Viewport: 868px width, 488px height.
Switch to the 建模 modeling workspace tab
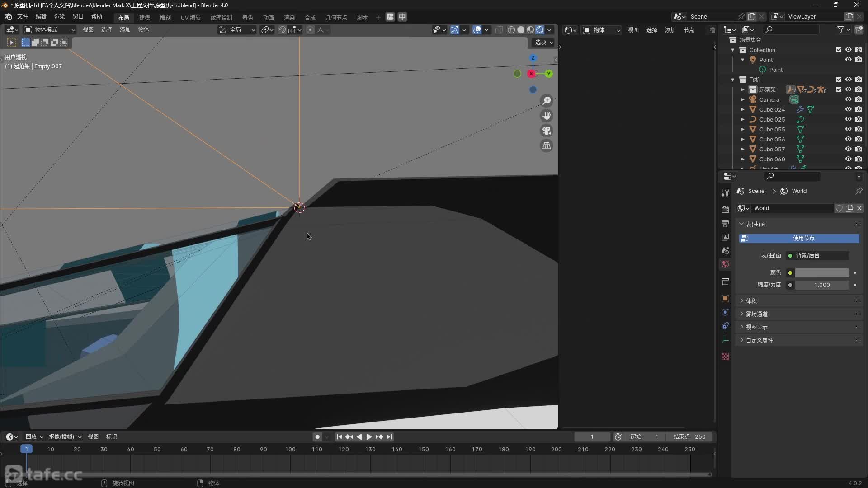[145, 18]
